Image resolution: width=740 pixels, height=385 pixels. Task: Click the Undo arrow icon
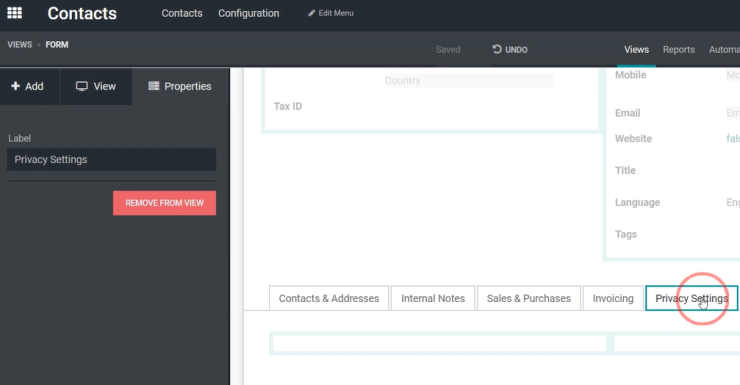tap(497, 49)
